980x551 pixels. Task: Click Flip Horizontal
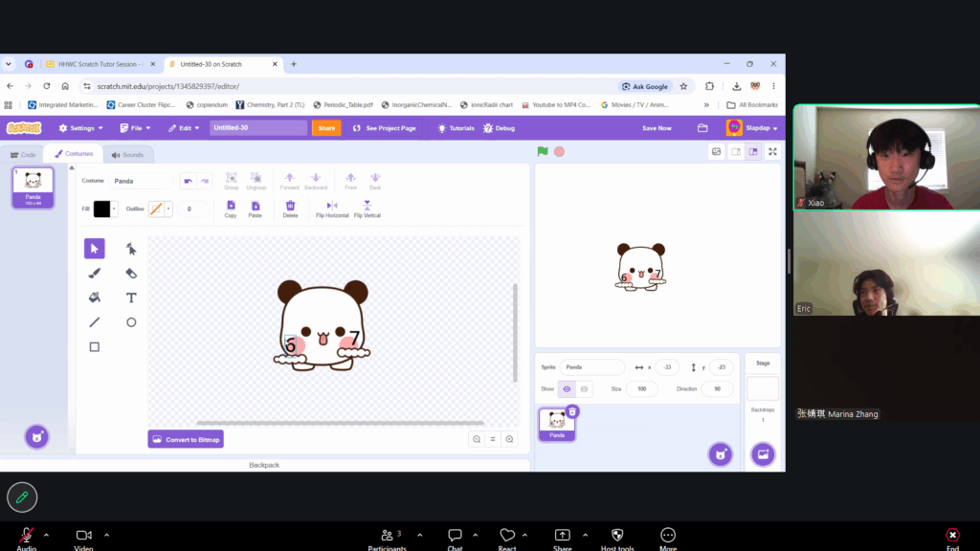point(332,209)
